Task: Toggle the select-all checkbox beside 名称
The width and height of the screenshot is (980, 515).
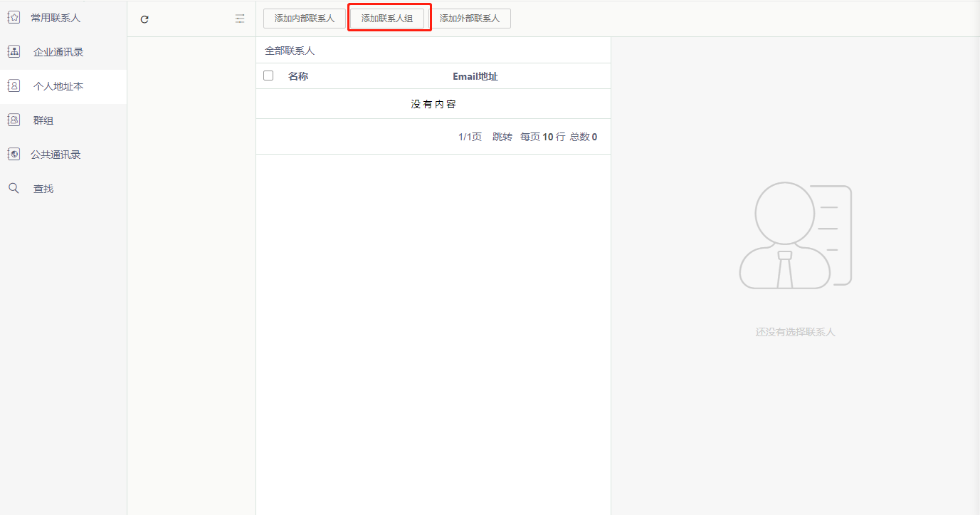Action: point(268,76)
